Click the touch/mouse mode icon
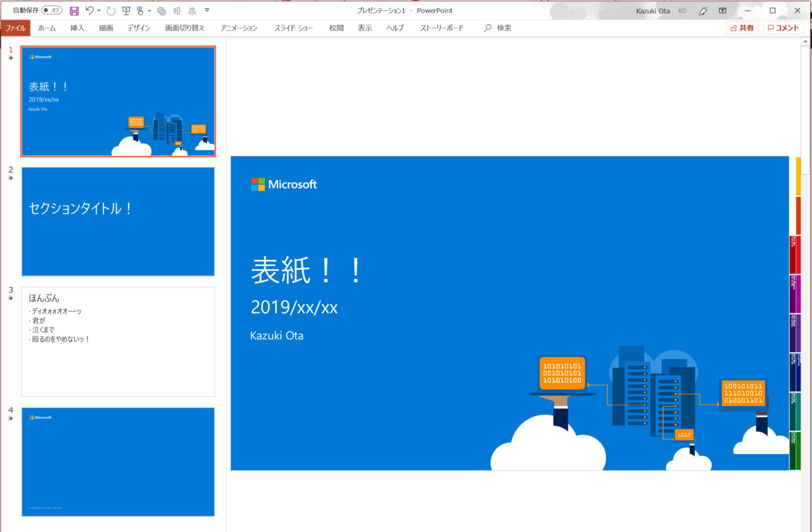 pyautogui.click(x=139, y=10)
